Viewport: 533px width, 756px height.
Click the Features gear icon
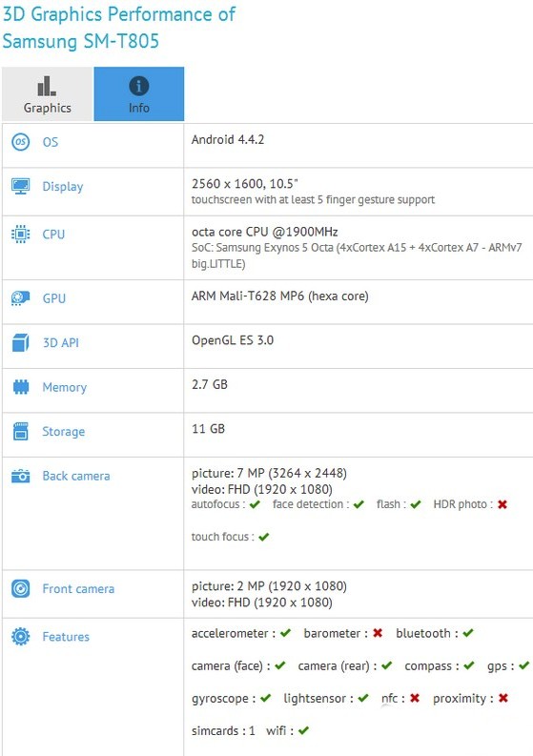point(20,637)
